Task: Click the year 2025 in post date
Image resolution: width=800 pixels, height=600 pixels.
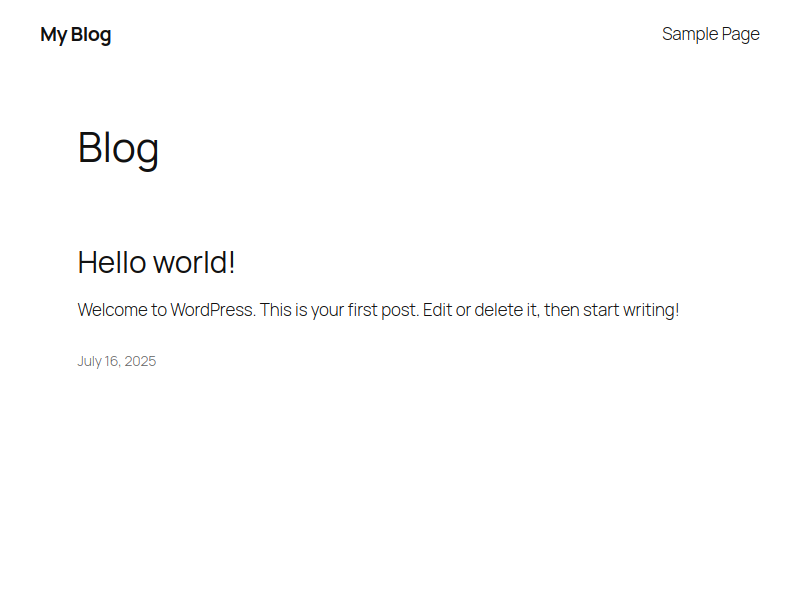Action: (140, 361)
